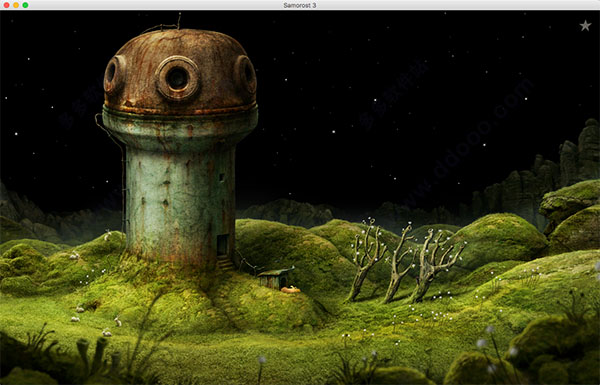Click the sleeping dog by the kennel
This screenshot has height=385, width=600.
click(291, 290)
